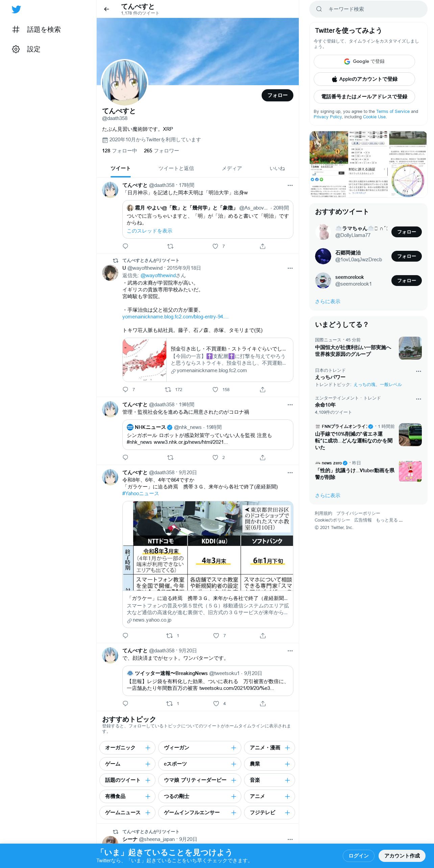
Task: Click アカウント作成 button
Action: (402, 855)
